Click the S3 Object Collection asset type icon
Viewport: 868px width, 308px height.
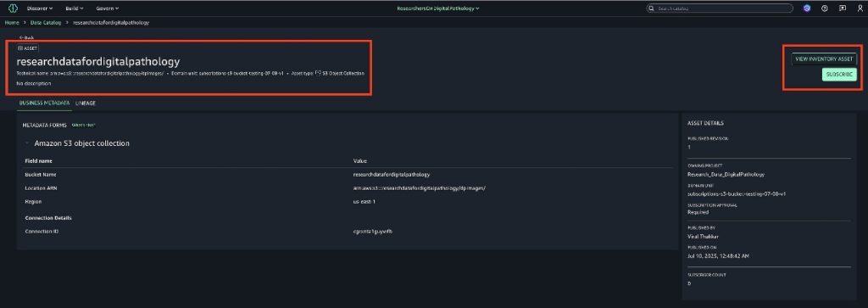318,73
